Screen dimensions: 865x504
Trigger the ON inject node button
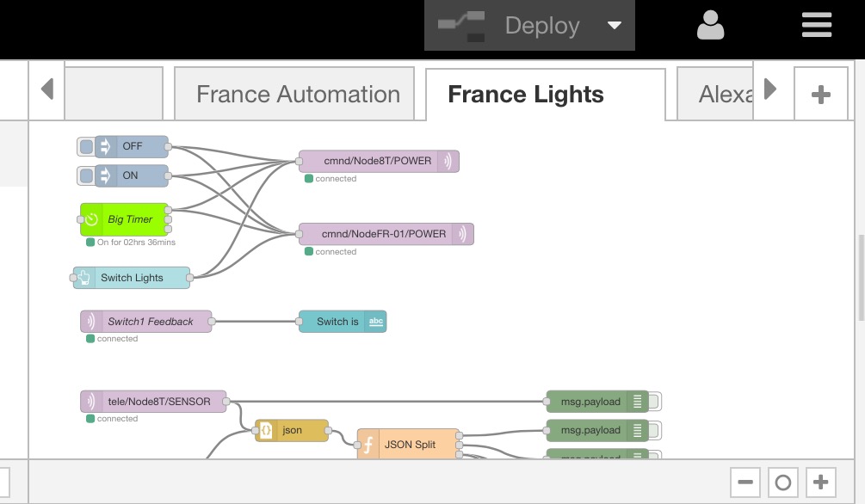click(x=86, y=176)
